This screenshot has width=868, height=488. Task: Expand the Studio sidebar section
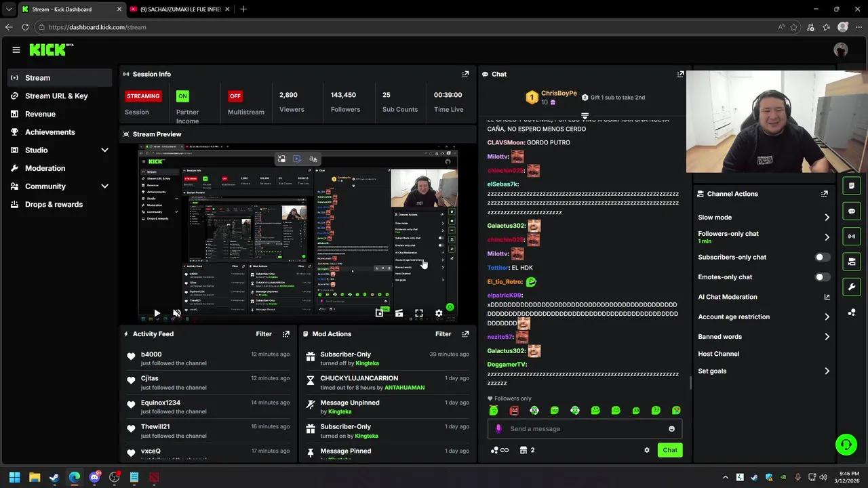point(104,150)
